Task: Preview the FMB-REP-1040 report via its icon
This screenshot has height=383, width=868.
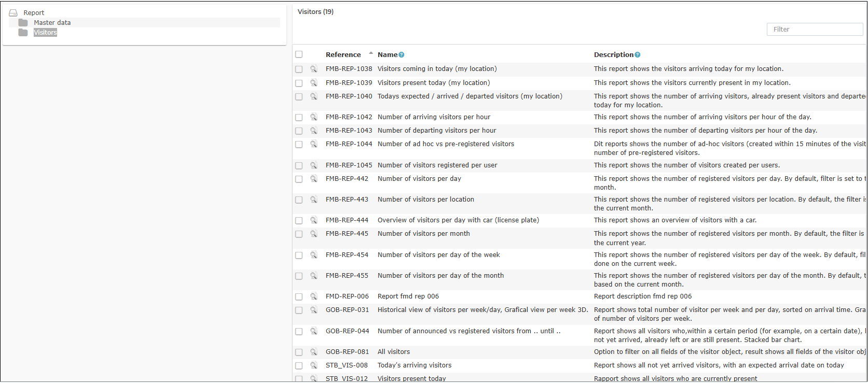Action: [313, 96]
